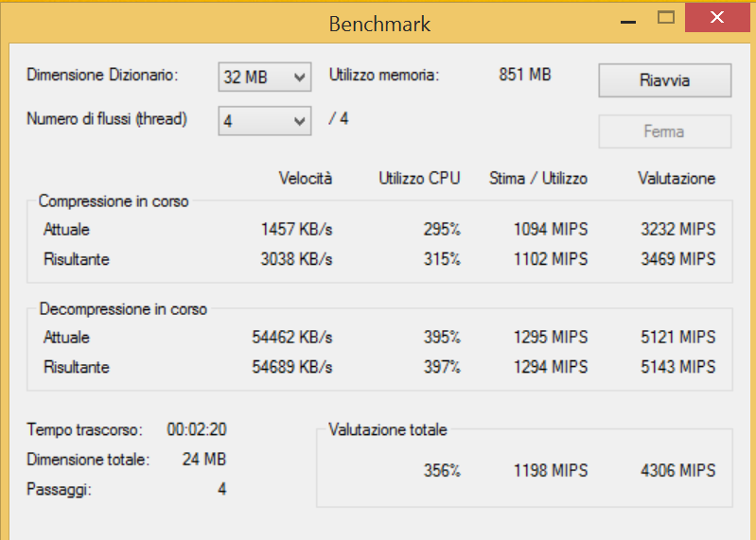This screenshot has width=756, height=540.
Task: Click the Ferma button
Action: point(664,131)
